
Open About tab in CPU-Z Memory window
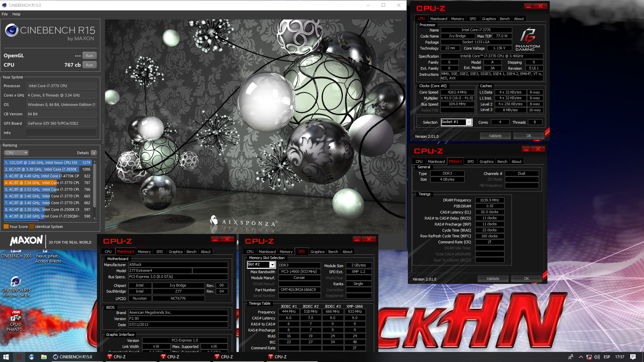point(517,162)
